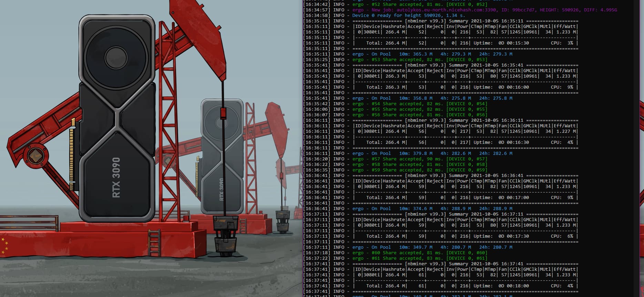Viewport: 644px width, 297px height.
Task: Select the On Pool '10m: 356.8 M' value
Action: 416,98
